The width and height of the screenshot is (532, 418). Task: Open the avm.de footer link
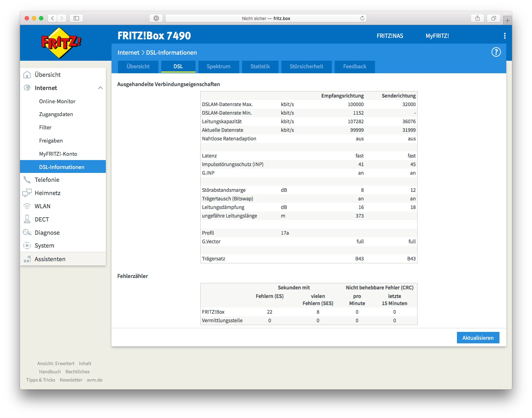(x=94, y=380)
